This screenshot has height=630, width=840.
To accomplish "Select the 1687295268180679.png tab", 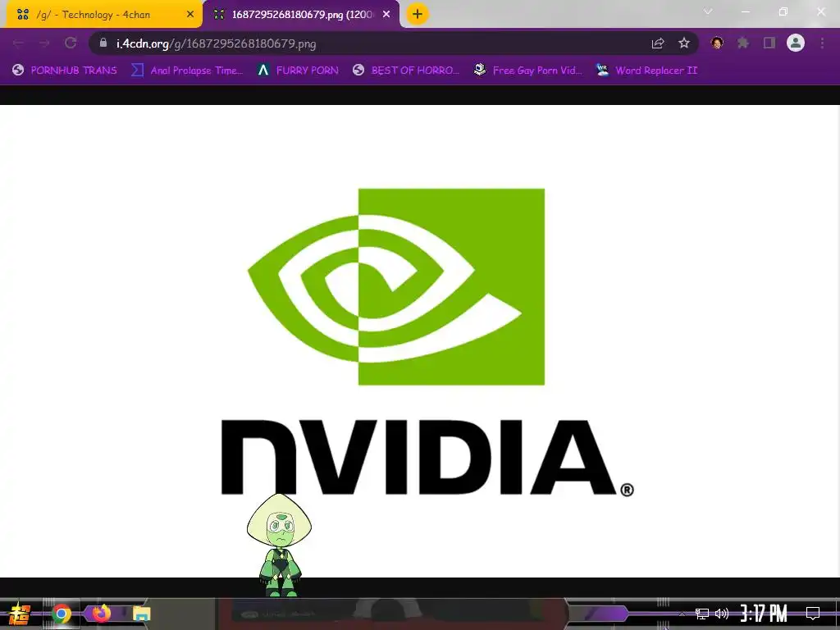I will tap(302, 15).
